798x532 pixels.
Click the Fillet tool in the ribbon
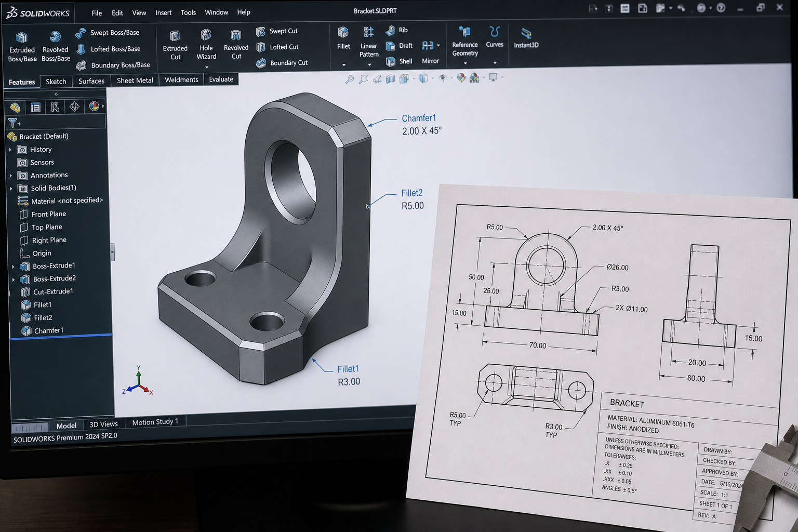pos(343,38)
